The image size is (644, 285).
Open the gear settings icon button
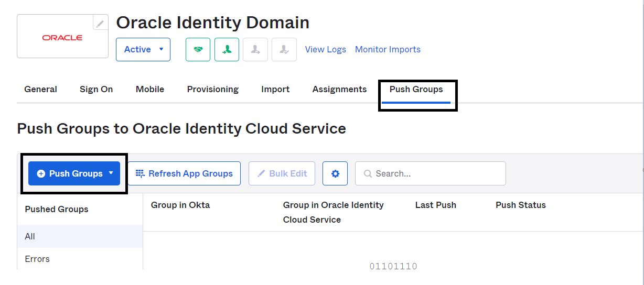335,173
